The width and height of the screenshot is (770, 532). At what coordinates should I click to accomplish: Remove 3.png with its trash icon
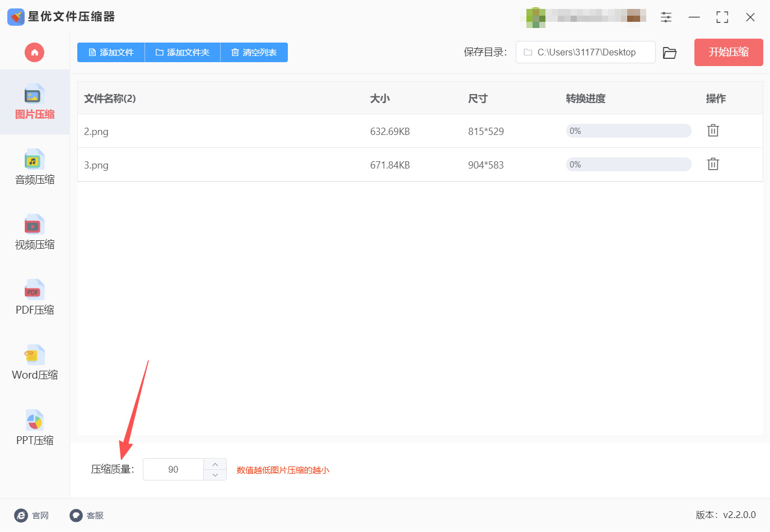click(x=712, y=164)
